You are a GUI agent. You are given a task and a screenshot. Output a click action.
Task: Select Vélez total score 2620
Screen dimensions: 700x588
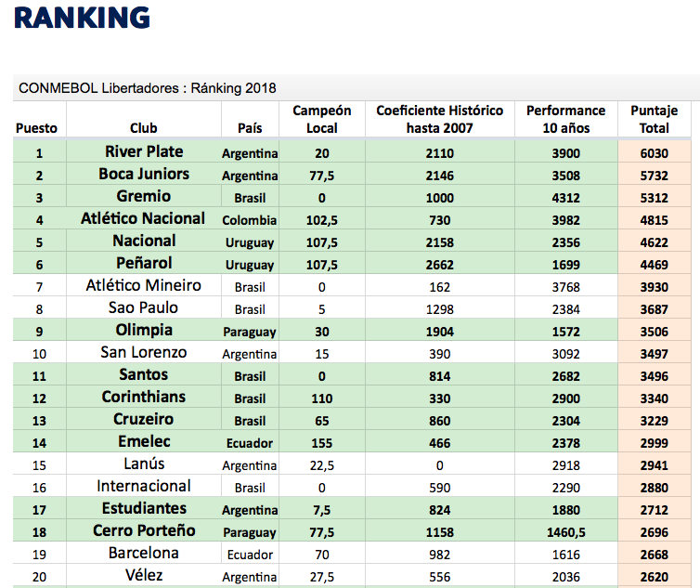(x=655, y=577)
